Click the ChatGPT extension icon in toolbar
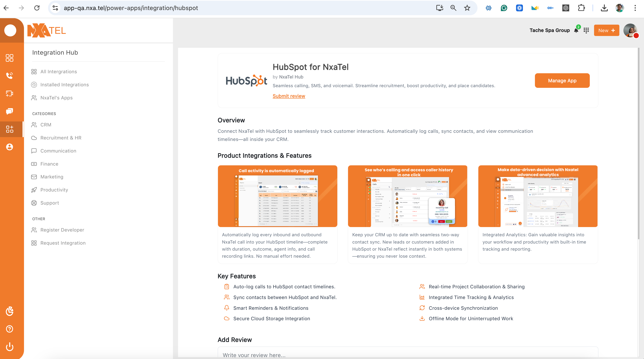The width and height of the screenshot is (644, 359). (566, 8)
